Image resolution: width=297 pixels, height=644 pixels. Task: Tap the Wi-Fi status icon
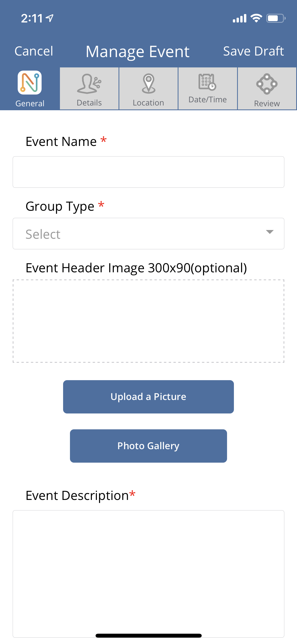tap(256, 18)
